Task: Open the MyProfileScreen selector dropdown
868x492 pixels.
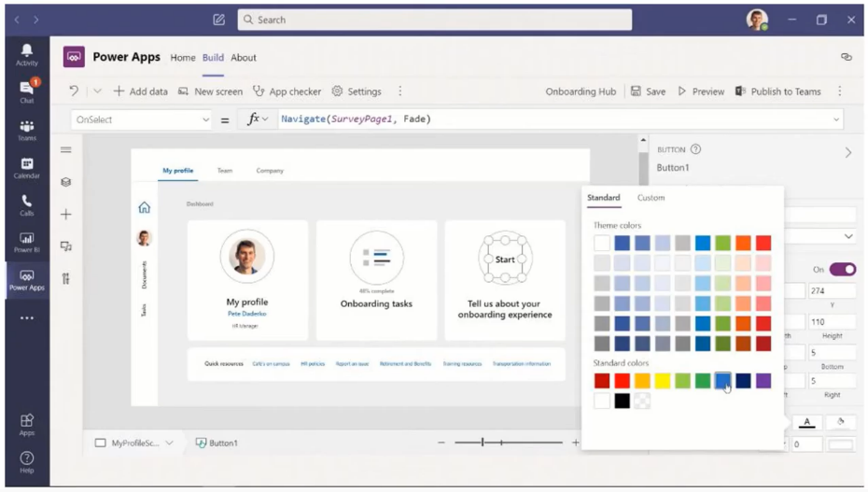Action: coord(169,443)
